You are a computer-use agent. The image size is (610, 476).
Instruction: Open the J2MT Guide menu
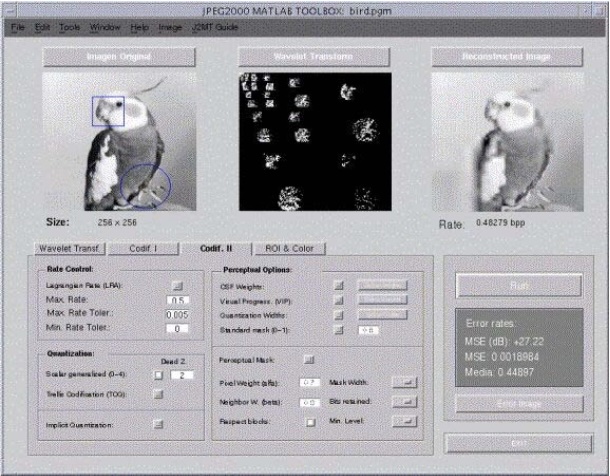[215, 27]
